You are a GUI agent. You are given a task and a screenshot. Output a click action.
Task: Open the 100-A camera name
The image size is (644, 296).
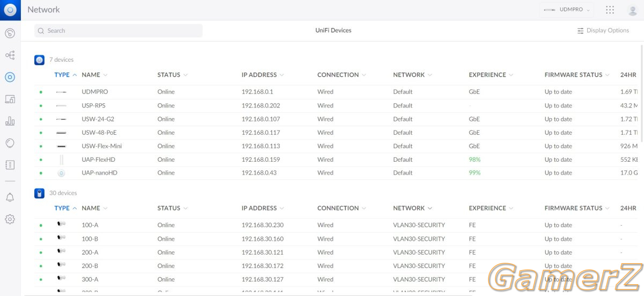pyautogui.click(x=90, y=225)
